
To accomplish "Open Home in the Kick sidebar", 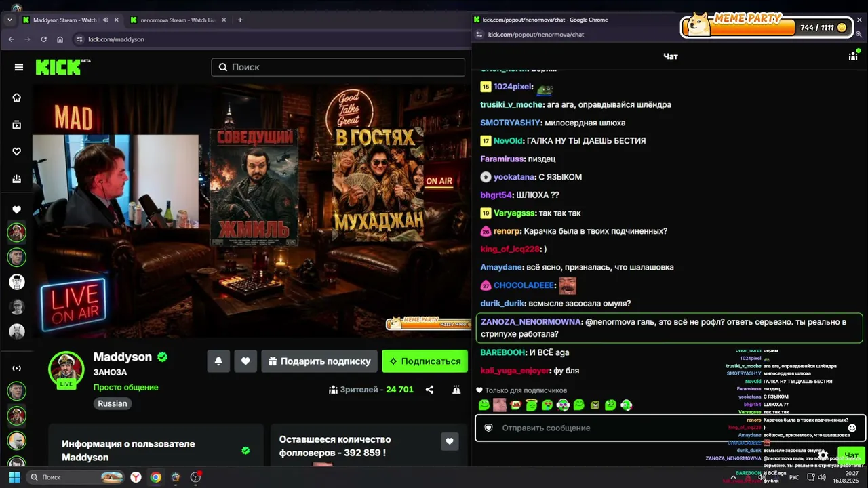I will 17,98.
